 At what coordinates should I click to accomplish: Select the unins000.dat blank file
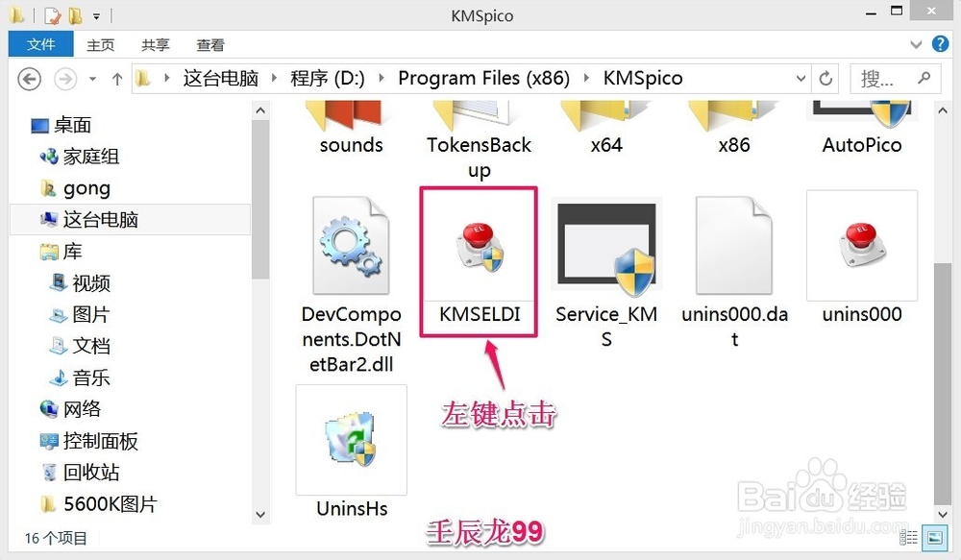pos(733,246)
